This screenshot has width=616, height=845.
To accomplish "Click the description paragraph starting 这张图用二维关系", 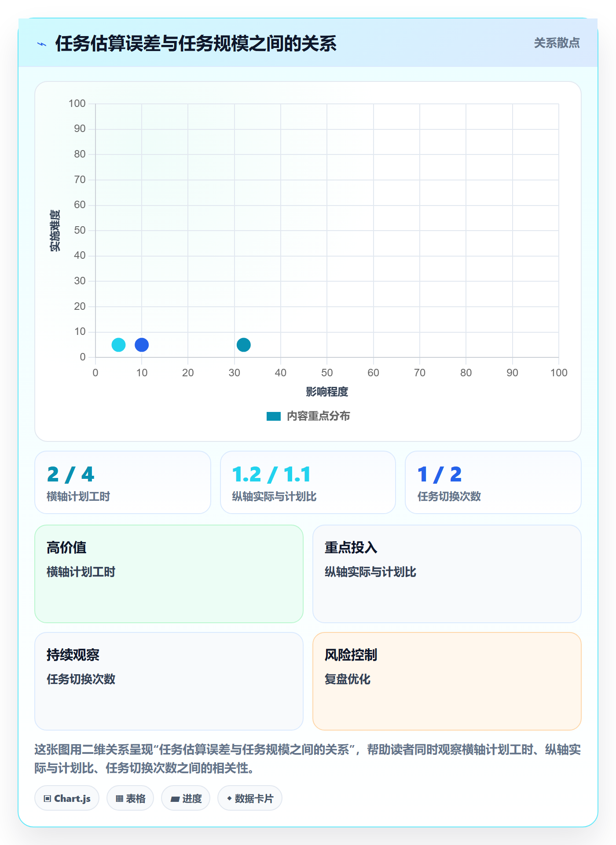I will pyautogui.click(x=308, y=759).
